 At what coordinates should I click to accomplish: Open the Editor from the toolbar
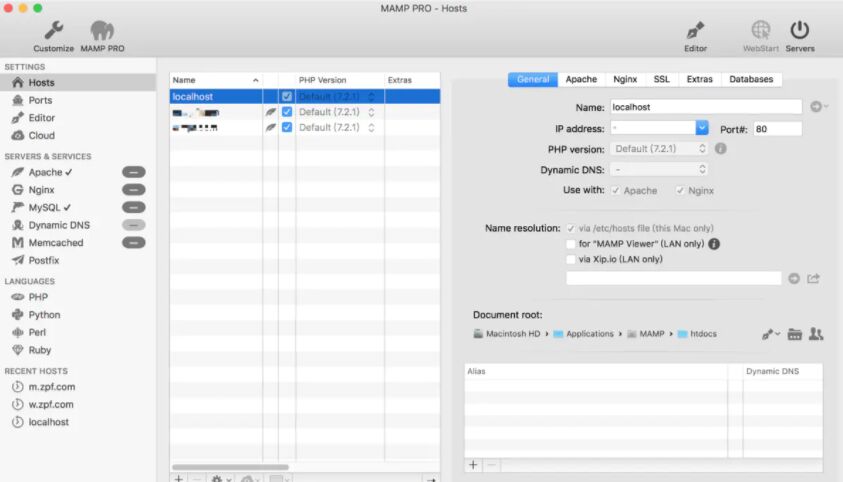tap(695, 31)
